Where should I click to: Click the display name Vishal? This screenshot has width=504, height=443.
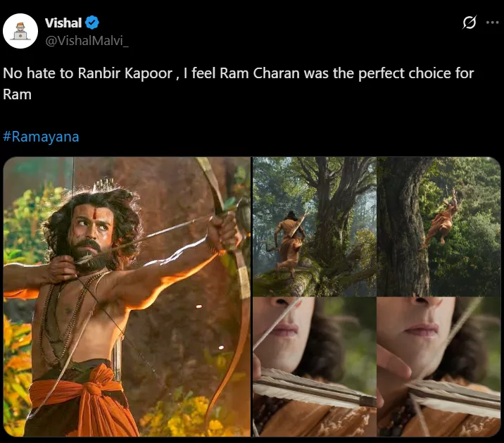click(x=63, y=23)
